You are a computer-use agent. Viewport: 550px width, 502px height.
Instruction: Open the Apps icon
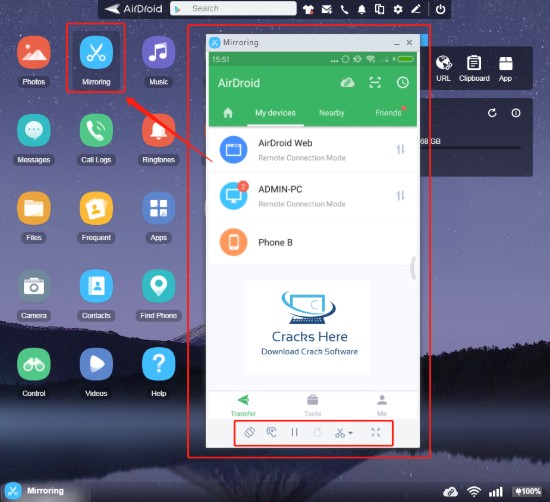pyautogui.click(x=159, y=208)
